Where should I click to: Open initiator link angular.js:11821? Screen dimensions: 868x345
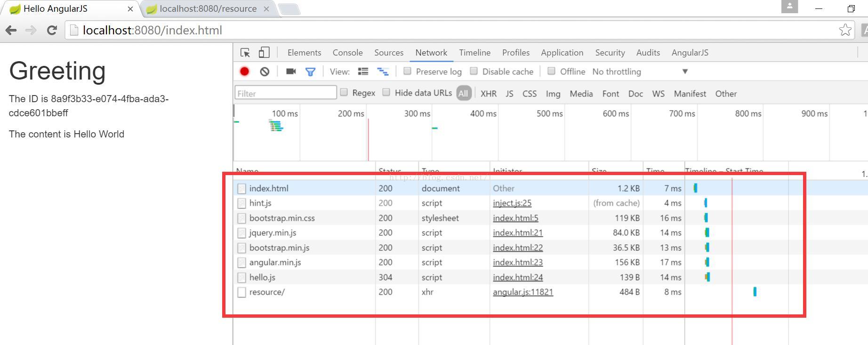523,292
